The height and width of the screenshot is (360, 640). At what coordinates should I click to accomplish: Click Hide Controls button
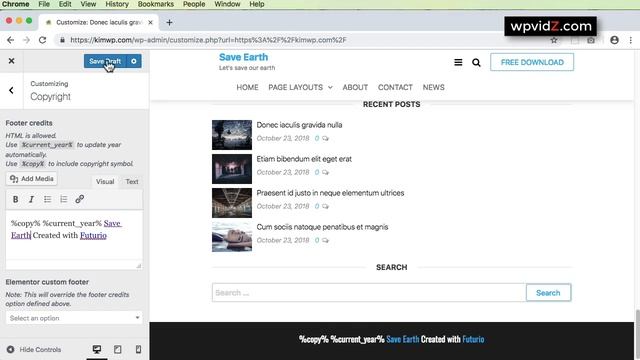[x=34, y=350]
